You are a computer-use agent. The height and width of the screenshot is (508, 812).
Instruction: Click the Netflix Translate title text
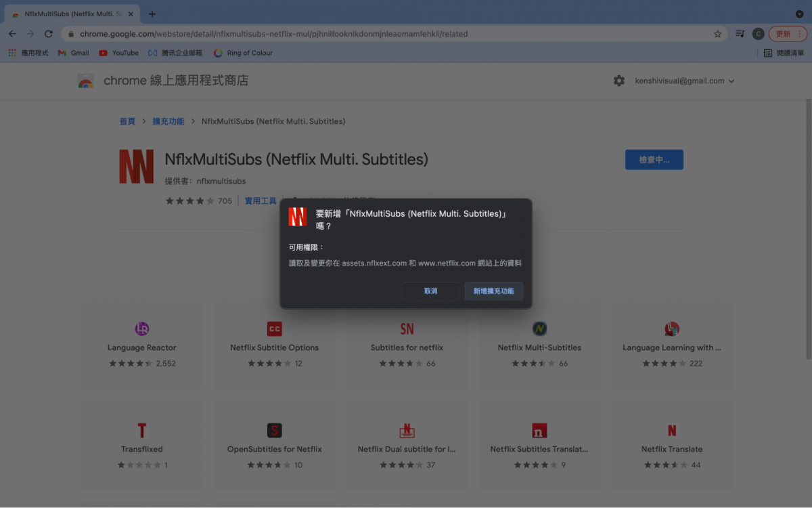[672, 449]
